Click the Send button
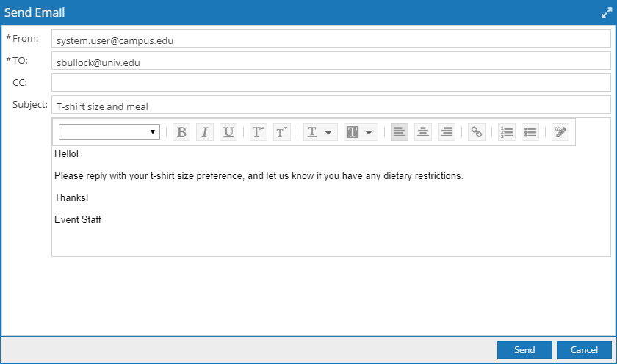The height and width of the screenshot is (364, 617). [x=524, y=350]
